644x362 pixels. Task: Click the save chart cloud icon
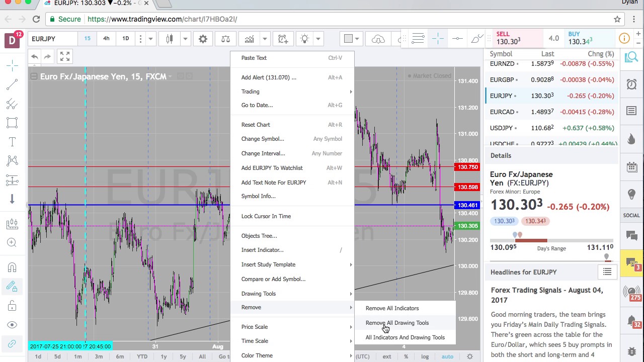[x=378, y=39]
